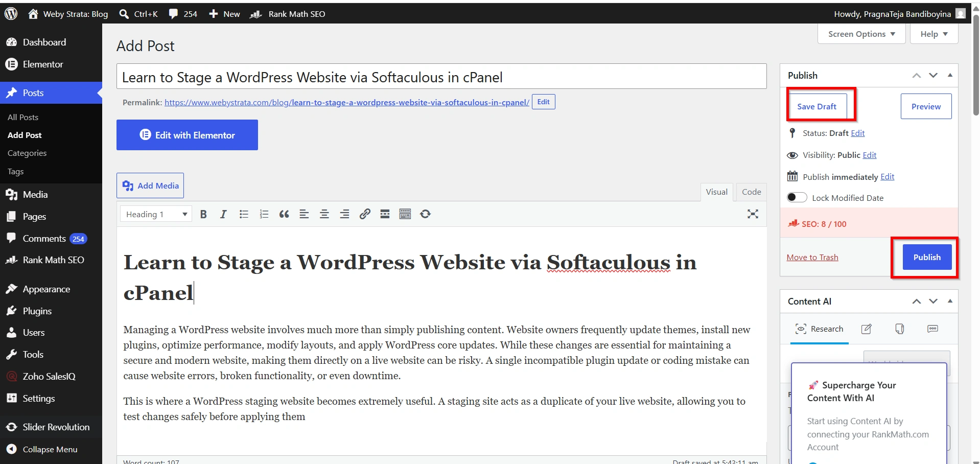The width and height of the screenshot is (980, 464).
Task: Open the Content AI write tab icon
Action: [867, 329]
